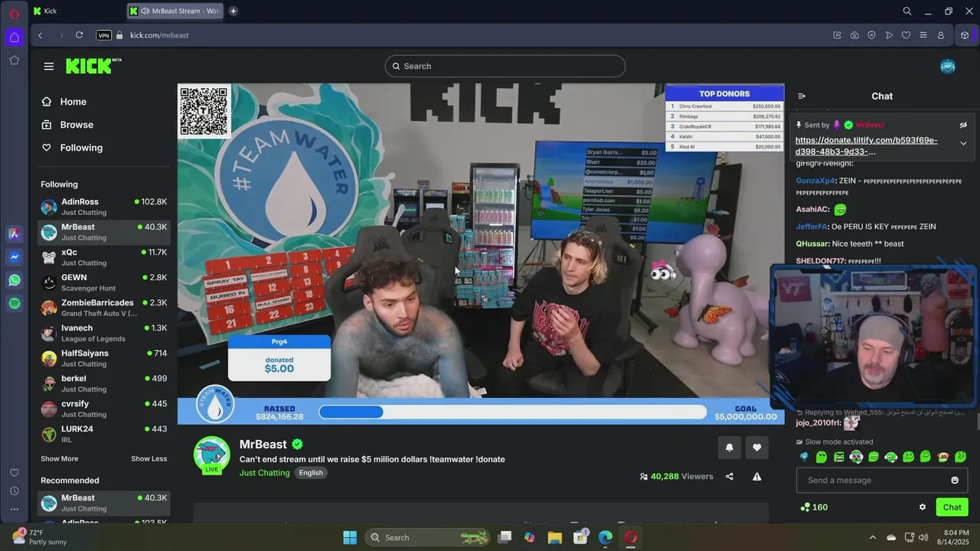
Task: Go back in browser
Action: click(x=40, y=35)
